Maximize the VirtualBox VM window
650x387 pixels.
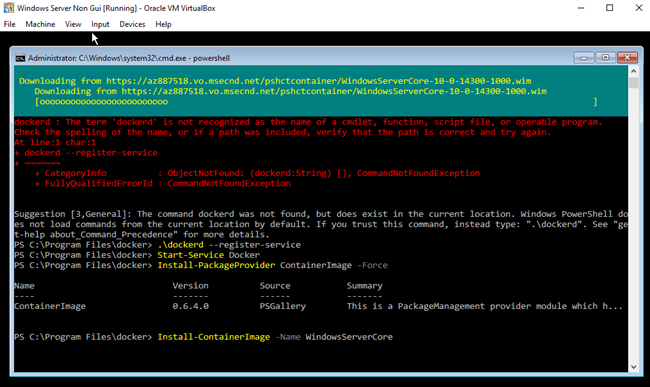pos(609,8)
